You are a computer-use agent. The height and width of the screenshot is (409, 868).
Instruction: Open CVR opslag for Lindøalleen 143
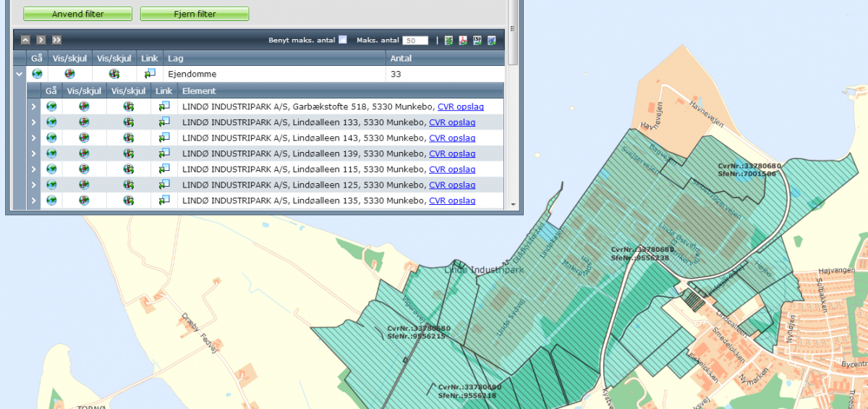coord(452,138)
